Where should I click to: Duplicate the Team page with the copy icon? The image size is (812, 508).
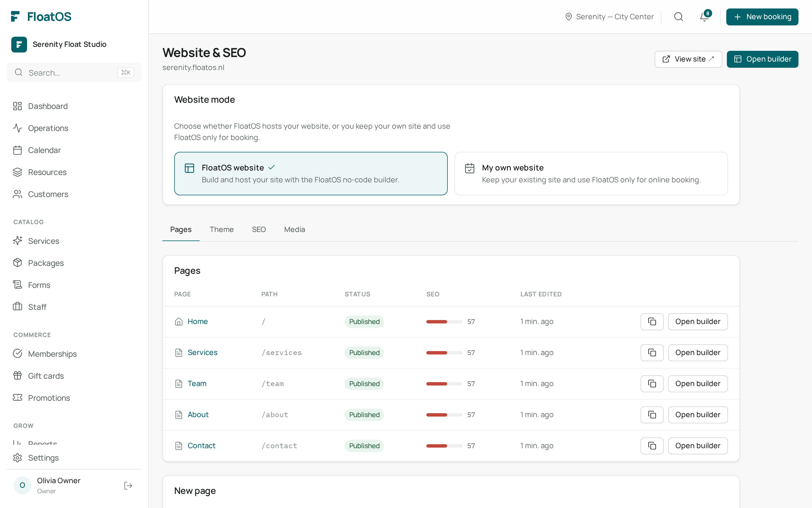click(x=652, y=383)
